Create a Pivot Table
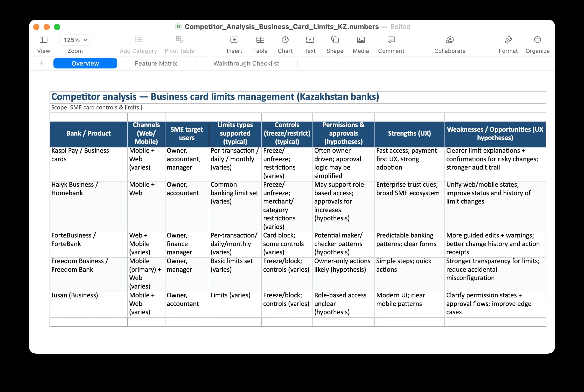The image size is (584, 392). 179,44
